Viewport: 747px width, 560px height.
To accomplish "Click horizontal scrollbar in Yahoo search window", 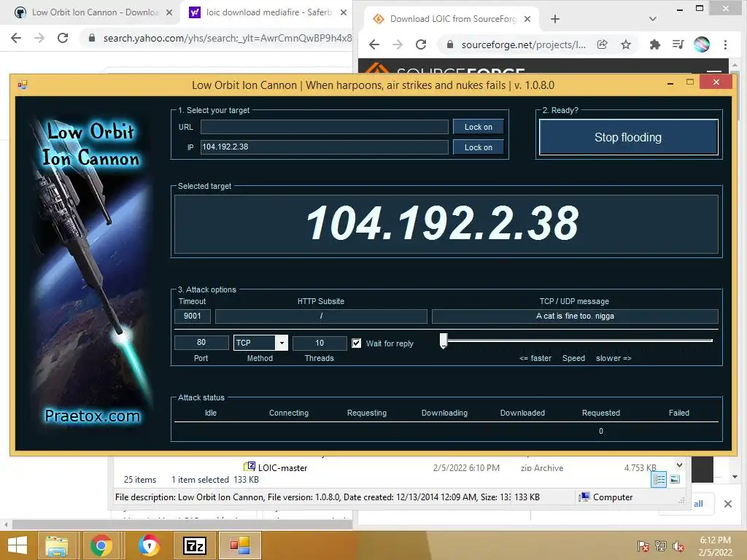I will (182, 524).
